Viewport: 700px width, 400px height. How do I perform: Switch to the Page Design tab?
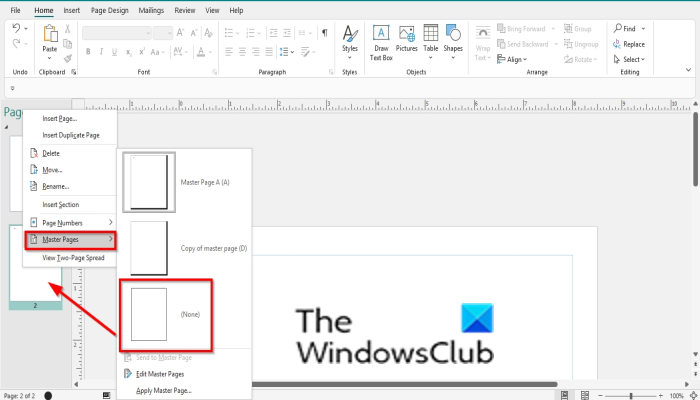pos(109,10)
